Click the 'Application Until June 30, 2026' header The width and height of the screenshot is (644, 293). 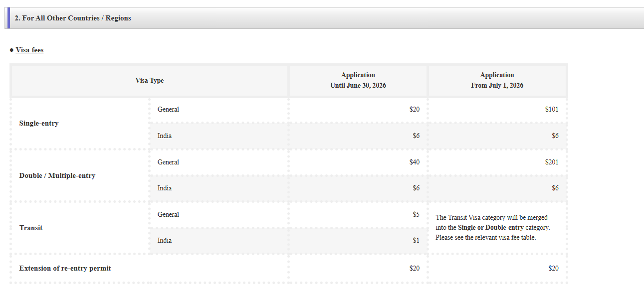[x=358, y=81]
